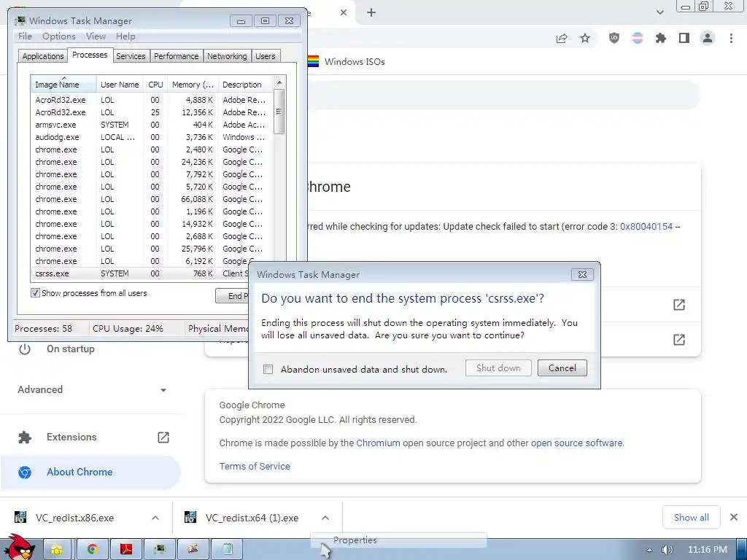Check Abandon unsaved data and shut down
Viewport: 747px width, 560px height.
(268, 370)
